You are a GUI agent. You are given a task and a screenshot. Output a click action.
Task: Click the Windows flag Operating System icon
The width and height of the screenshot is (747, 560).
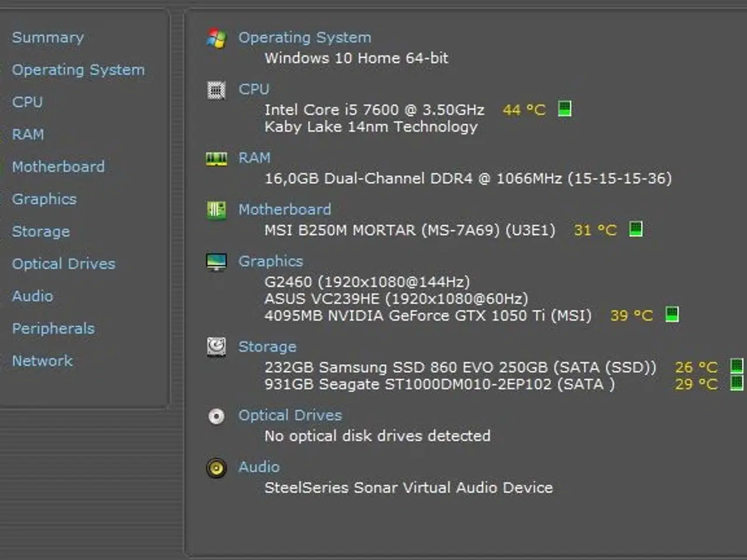217,38
